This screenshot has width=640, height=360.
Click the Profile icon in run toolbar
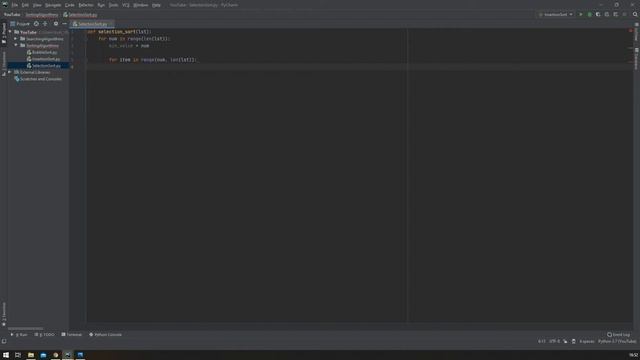[x=607, y=14]
